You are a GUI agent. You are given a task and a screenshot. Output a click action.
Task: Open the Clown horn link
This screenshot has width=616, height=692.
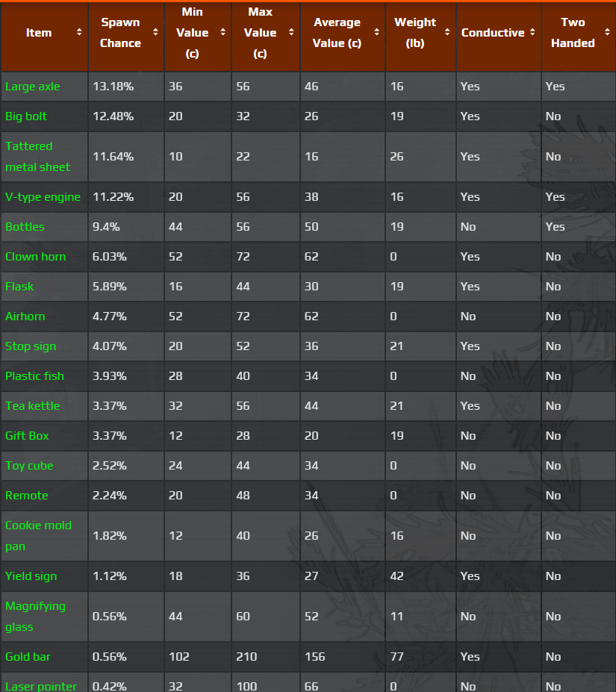pos(35,257)
